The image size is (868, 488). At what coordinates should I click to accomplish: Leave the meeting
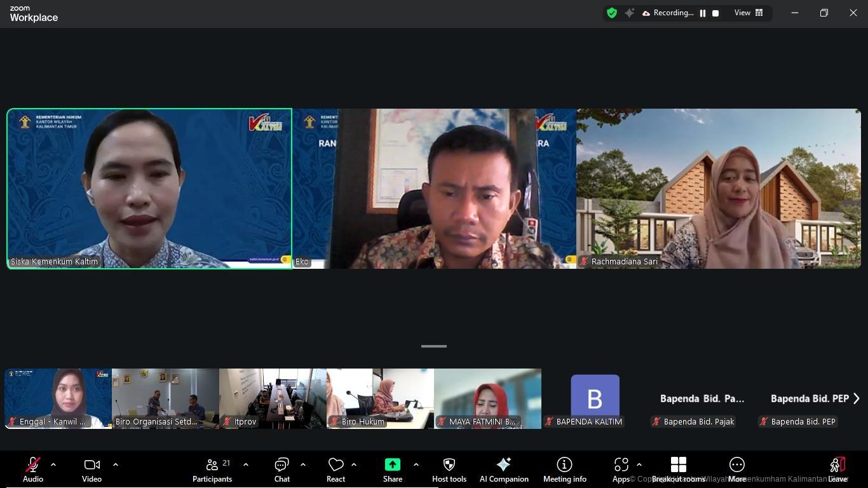[837, 470]
